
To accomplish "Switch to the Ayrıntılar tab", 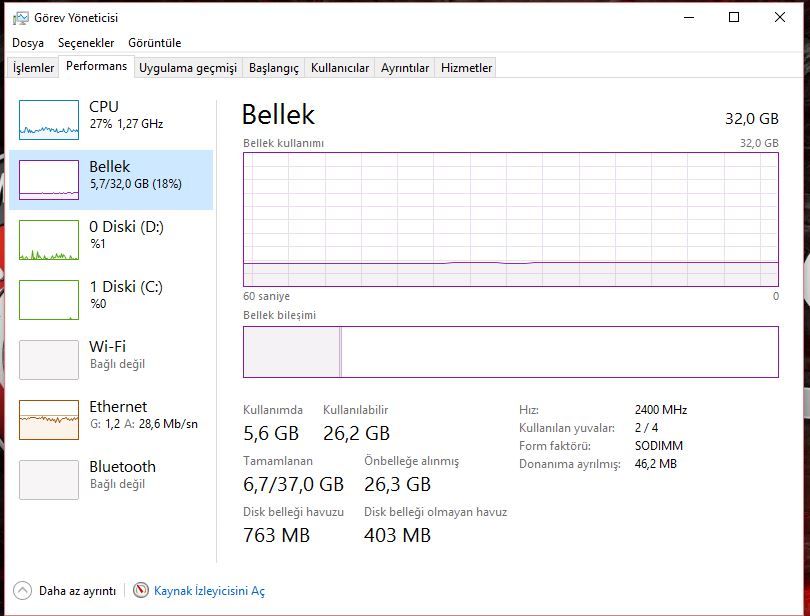I will coord(405,68).
